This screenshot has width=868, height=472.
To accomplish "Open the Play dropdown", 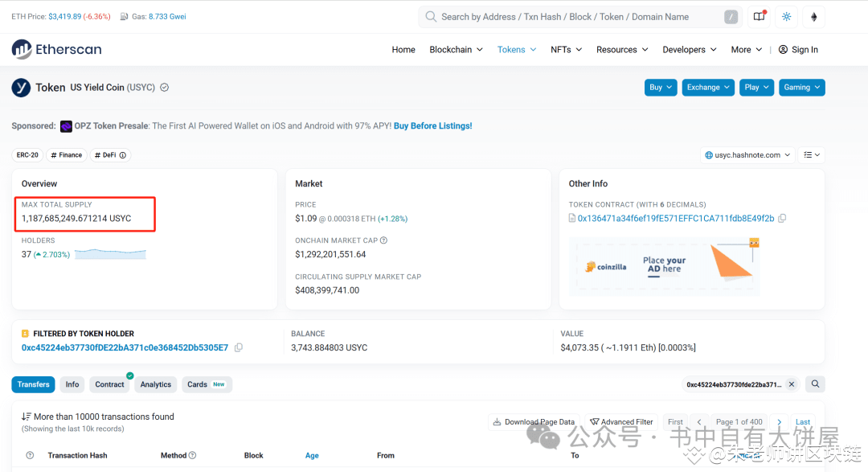I will 757,88.
